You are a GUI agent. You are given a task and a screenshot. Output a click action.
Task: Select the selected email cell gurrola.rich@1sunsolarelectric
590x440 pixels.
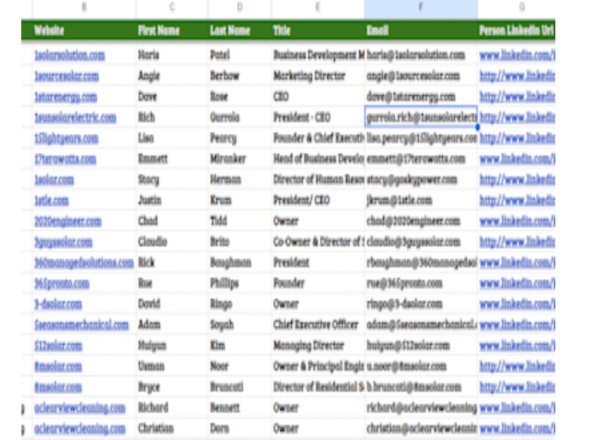pos(421,117)
